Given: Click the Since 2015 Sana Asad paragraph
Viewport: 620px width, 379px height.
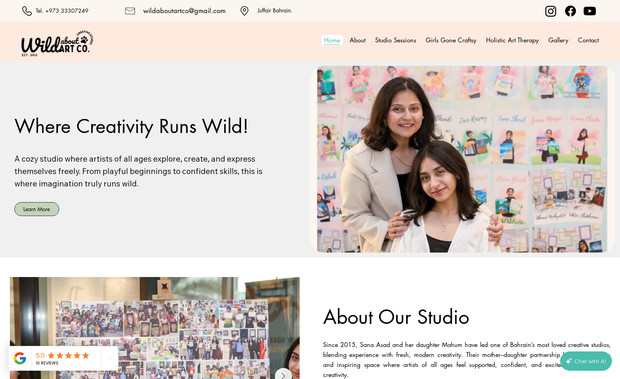Looking at the screenshot, I should point(467,360).
